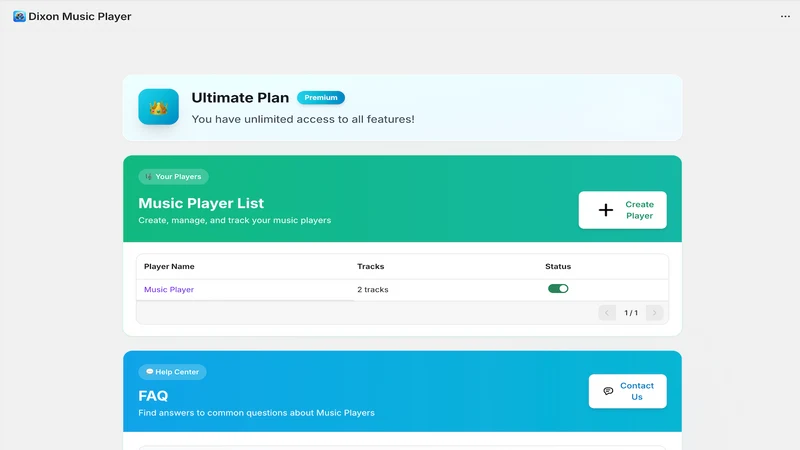Click the Ultimate Plan title
800x450 pixels.
[240, 97]
